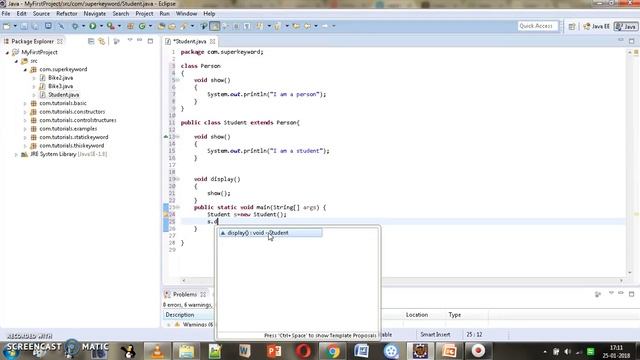
Task: Click the Next Annotation toolbar icon
Action: click(x=260, y=26)
